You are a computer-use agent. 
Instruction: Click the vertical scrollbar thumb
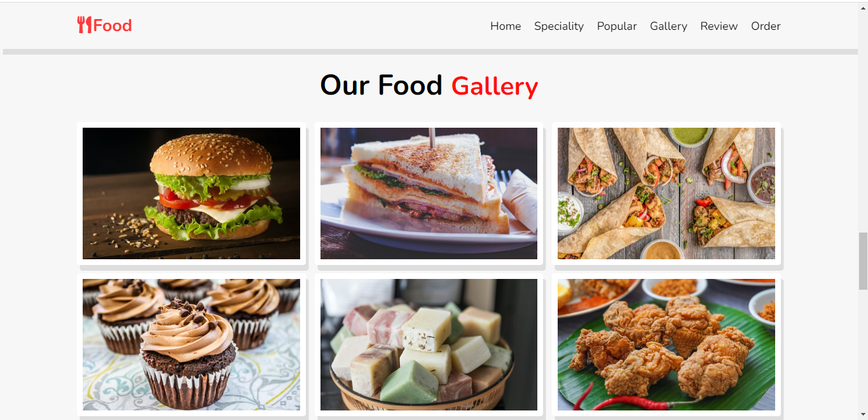click(x=863, y=261)
